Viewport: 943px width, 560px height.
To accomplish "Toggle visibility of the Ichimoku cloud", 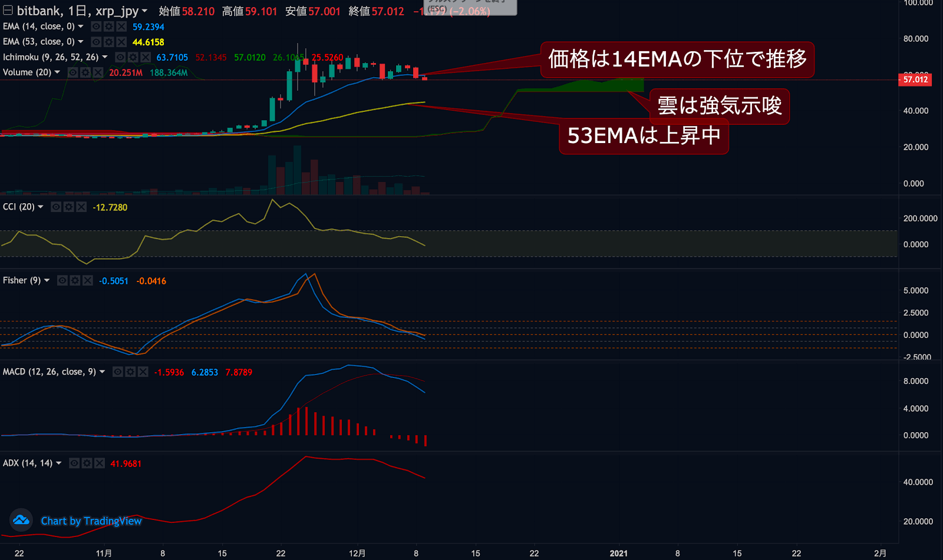I will pos(120,57).
